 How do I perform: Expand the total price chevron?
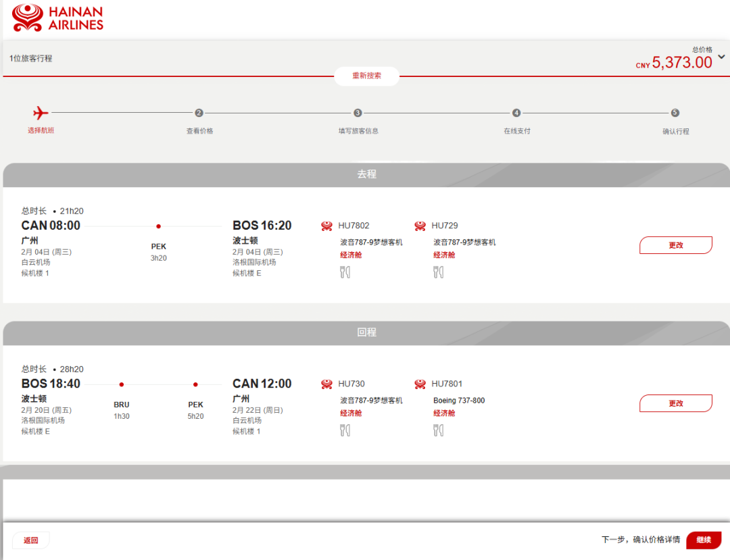point(721,57)
